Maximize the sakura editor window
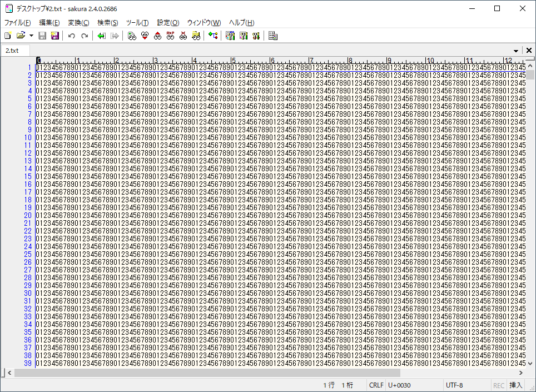This screenshot has height=392, width=536. point(498,8)
